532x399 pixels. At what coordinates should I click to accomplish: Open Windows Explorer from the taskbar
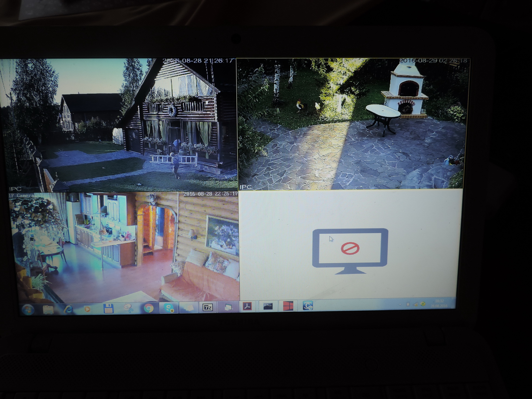point(48,309)
